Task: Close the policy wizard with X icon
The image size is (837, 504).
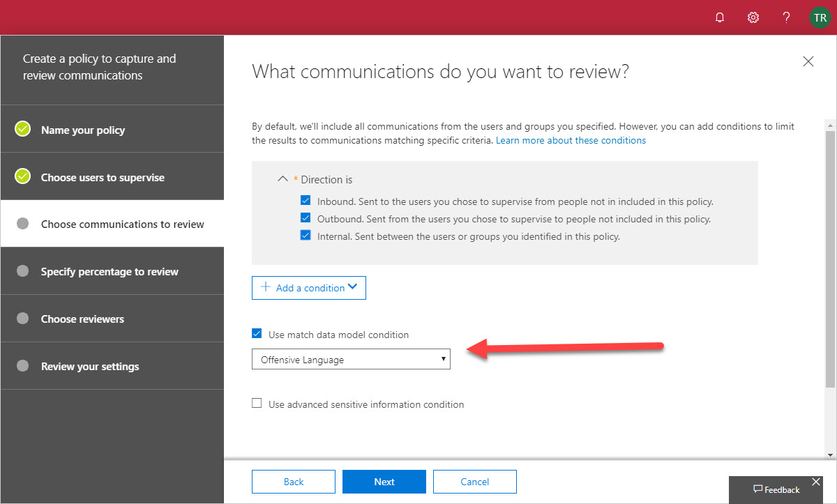Action: click(808, 61)
